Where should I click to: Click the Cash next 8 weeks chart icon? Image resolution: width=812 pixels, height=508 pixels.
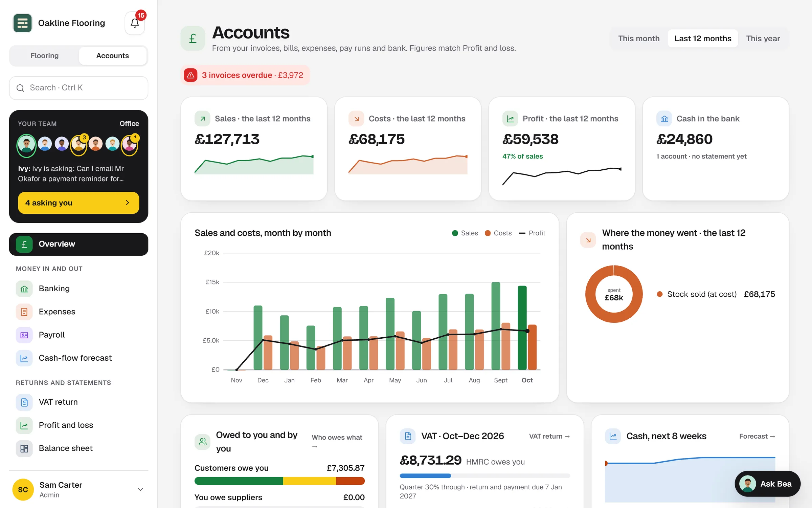(613, 436)
